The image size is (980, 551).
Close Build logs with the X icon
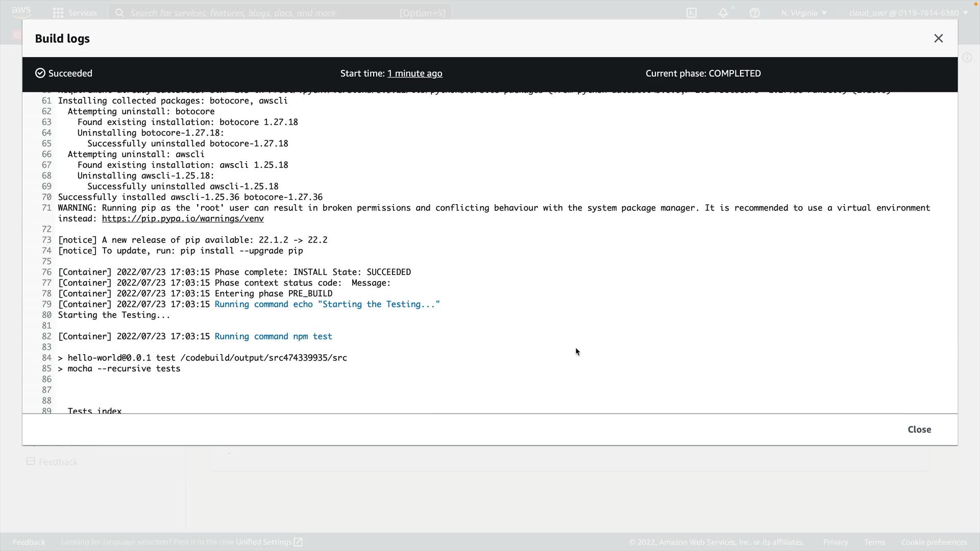click(938, 39)
